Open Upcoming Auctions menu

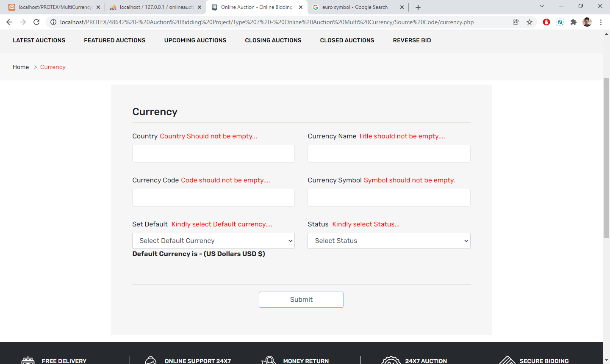tap(195, 40)
